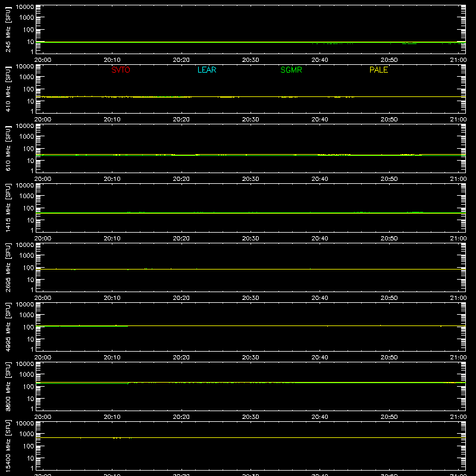The width and height of the screenshot is (476, 476).
Task: Click 20:00 time label under 1415 MHz panel
Action: pyautogui.click(x=43, y=239)
